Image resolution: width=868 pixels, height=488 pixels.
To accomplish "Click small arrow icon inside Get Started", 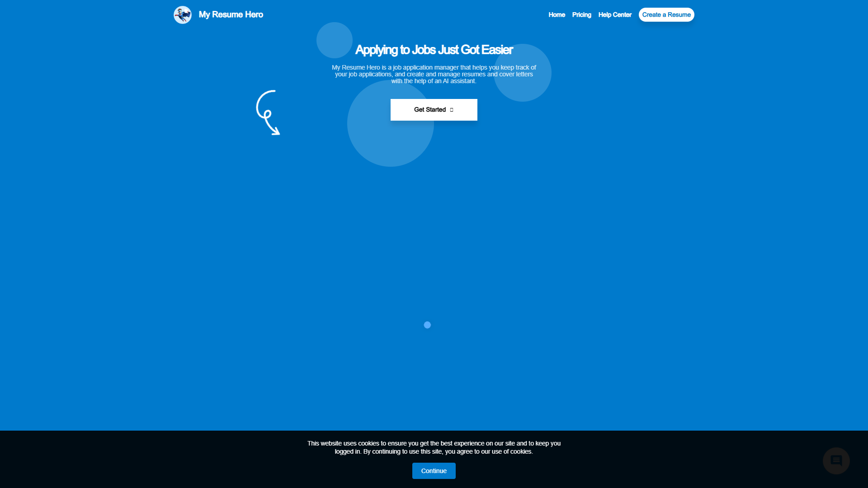I will tap(451, 110).
